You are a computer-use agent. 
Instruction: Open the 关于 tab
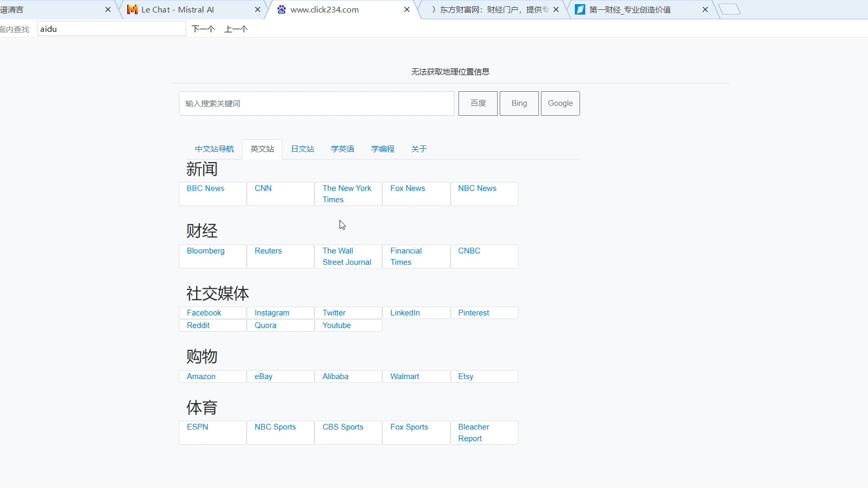tap(419, 149)
